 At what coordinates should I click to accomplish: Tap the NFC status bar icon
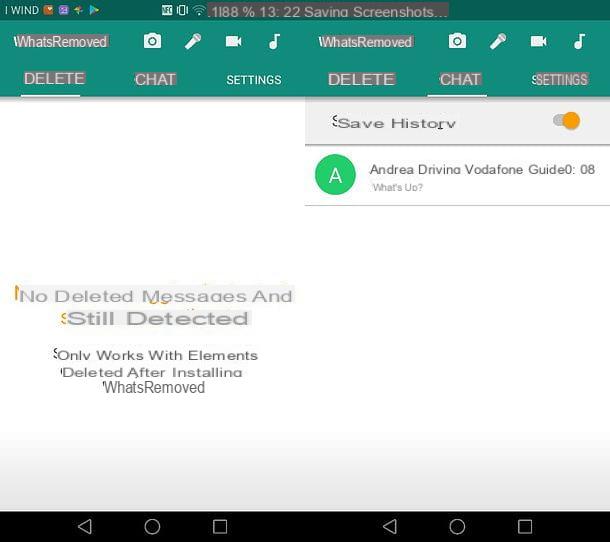pyautogui.click(x=167, y=10)
